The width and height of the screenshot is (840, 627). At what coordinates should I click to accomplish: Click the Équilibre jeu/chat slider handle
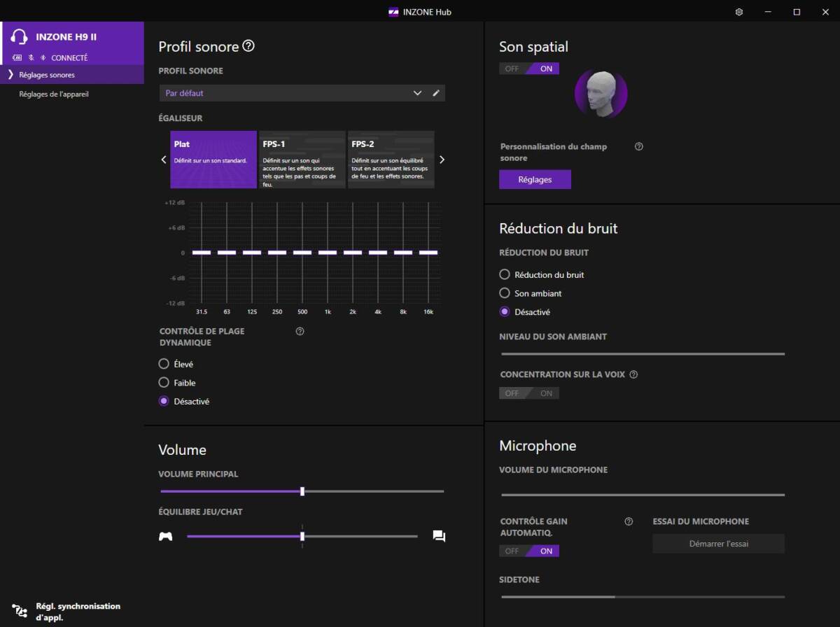tap(302, 537)
